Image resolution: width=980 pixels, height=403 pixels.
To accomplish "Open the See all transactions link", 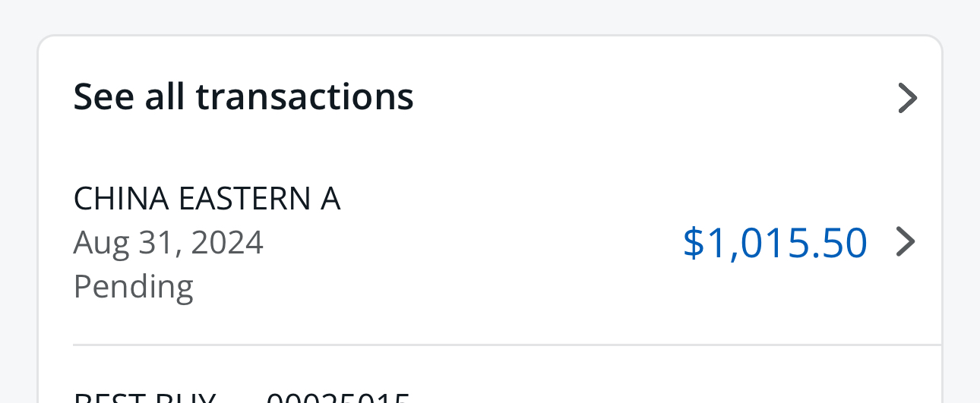I will coord(243,97).
